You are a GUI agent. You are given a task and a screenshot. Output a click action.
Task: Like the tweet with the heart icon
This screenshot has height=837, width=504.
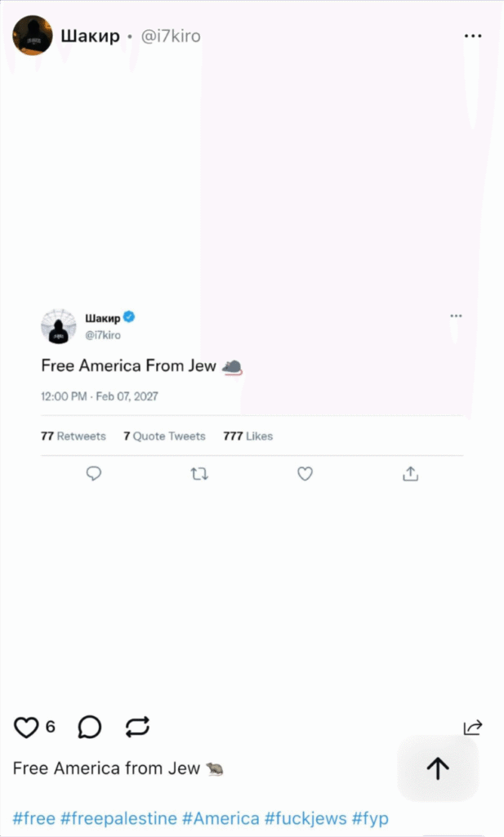point(305,474)
